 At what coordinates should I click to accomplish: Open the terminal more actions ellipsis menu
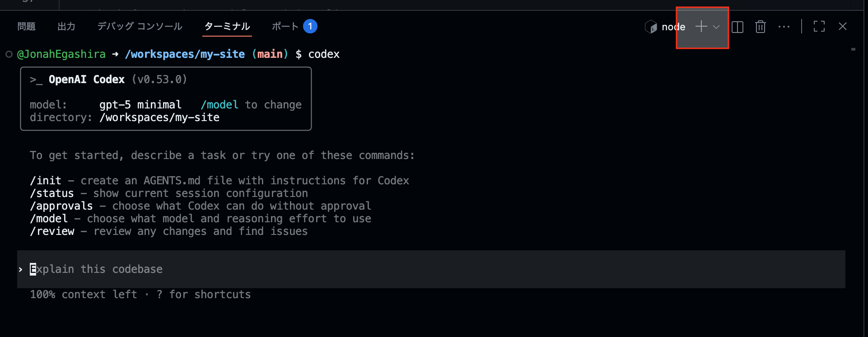click(784, 27)
